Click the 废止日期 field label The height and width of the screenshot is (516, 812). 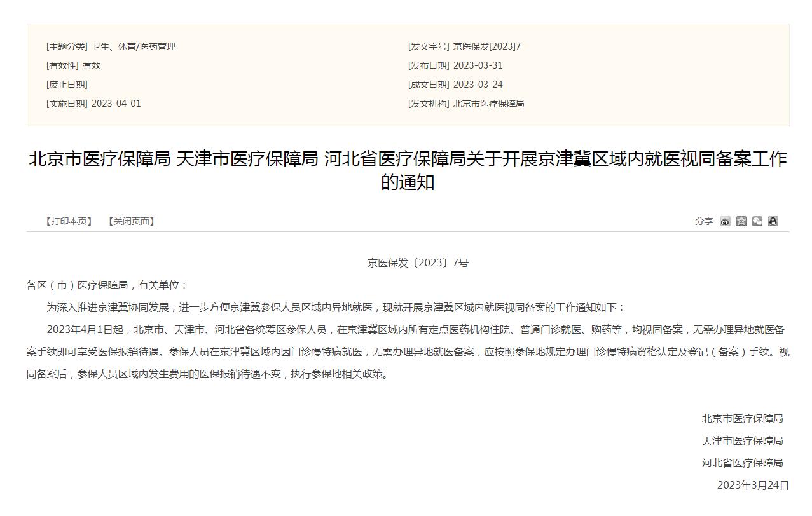[x=67, y=85]
